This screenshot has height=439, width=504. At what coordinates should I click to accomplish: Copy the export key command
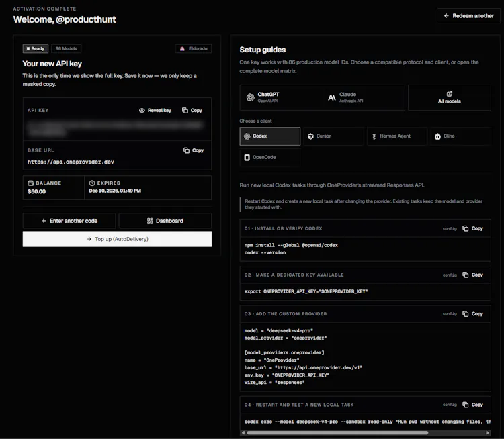point(472,275)
